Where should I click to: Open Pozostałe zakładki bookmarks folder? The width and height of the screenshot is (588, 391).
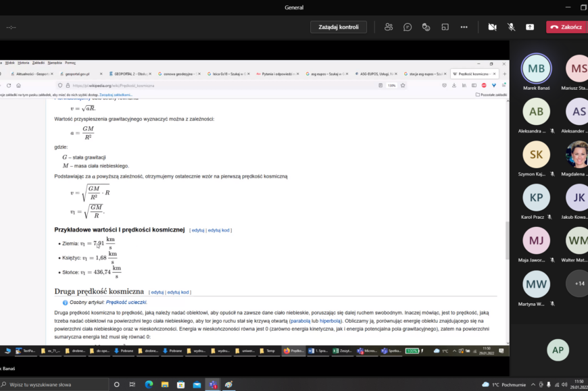click(x=491, y=95)
